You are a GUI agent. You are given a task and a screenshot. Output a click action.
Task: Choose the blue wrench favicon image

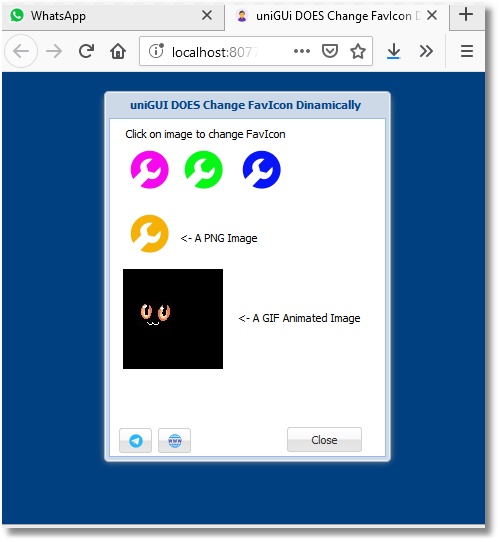pyautogui.click(x=262, y=169)
